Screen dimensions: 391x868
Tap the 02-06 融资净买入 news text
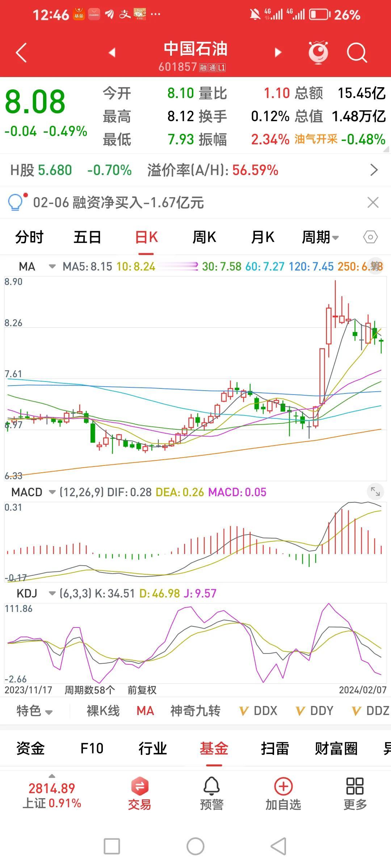click(x=118, y=203)
